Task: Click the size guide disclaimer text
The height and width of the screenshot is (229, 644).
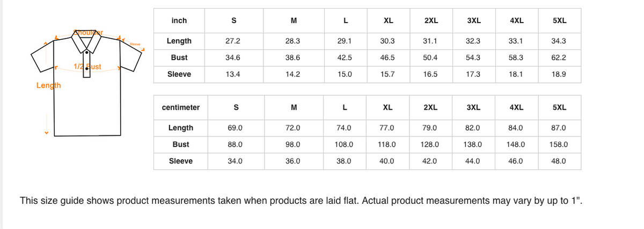Action: click(301, 201)
